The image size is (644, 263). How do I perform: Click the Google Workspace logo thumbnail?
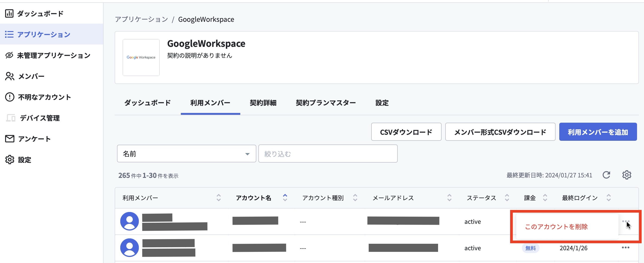coord(141,58)
